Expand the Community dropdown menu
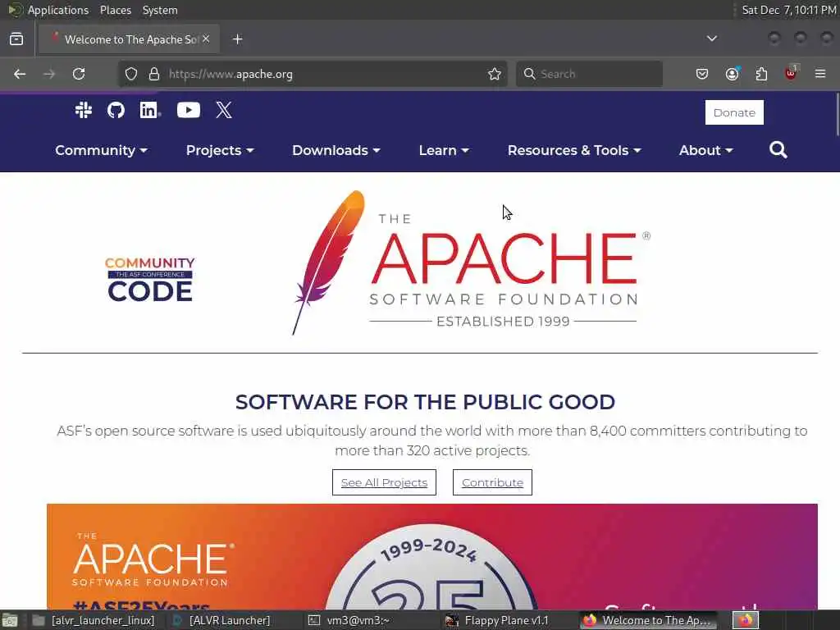 tap(101, 151)
